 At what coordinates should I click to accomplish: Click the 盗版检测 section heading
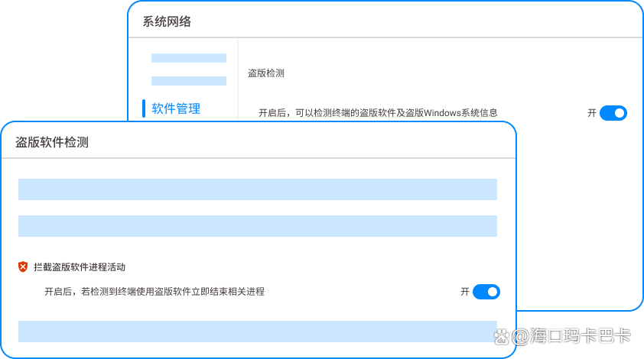coord(266,73)
